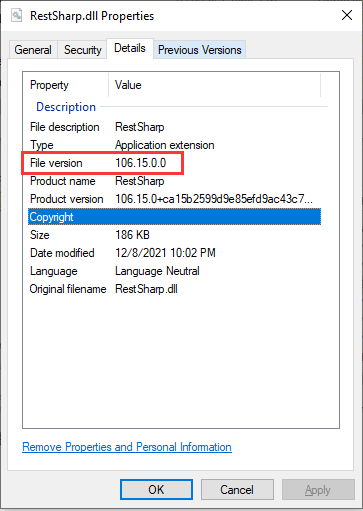Confirm with the OK button
The height and width of the screenshot is (511, 363).
point(156,490)
